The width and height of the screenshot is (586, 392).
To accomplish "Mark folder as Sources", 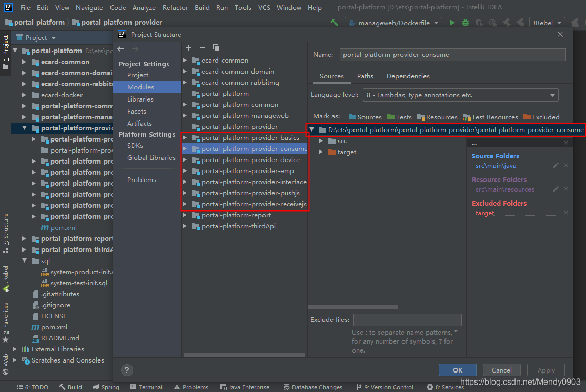I will click(x=365, y=117).
